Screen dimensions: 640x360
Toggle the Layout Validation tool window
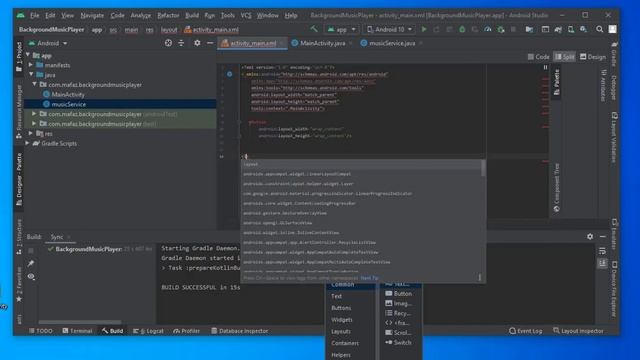[x=614, y=137]
